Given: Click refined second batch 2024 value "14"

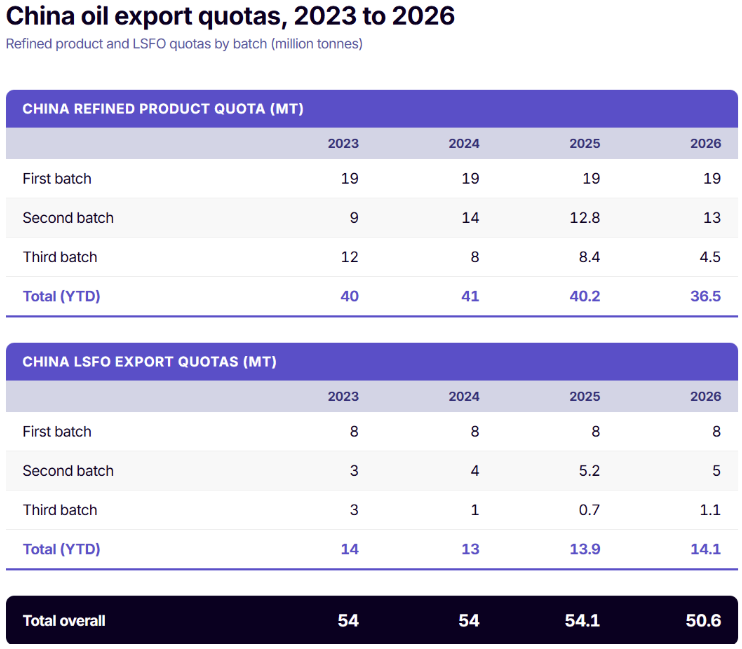Looking at the screenshot, I should point(470,218).
